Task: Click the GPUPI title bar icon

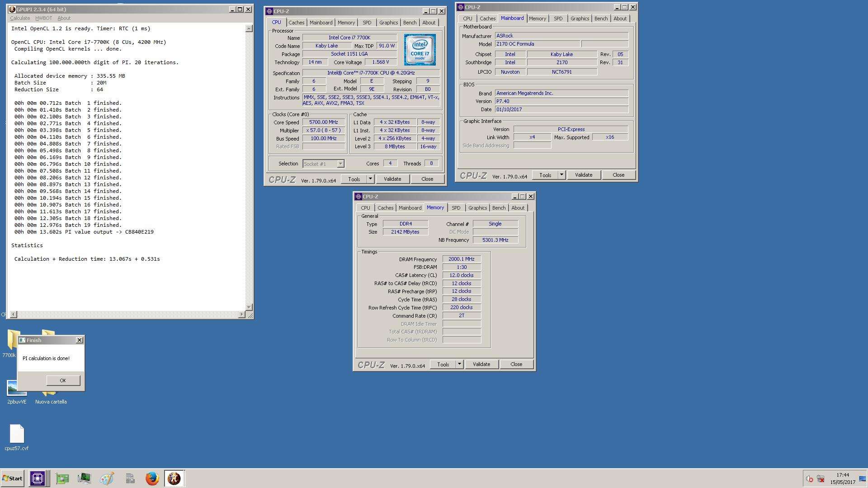Action: tap(12, 9)
